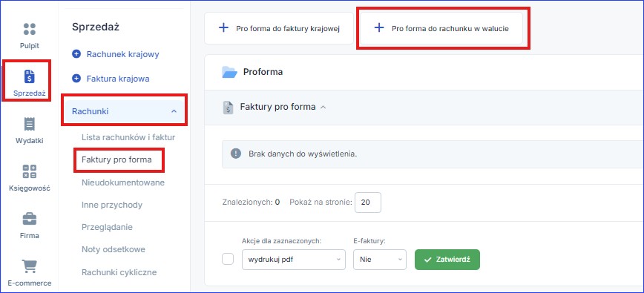Click plus icon next to Rachunek krajowy
Viewport: 644px width, 293px height.
[x=76, y=54]
